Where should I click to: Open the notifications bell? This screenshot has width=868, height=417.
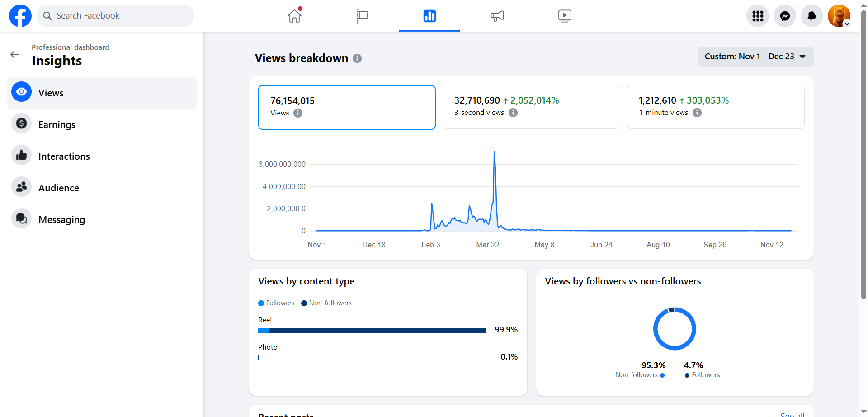coord(812,16)
